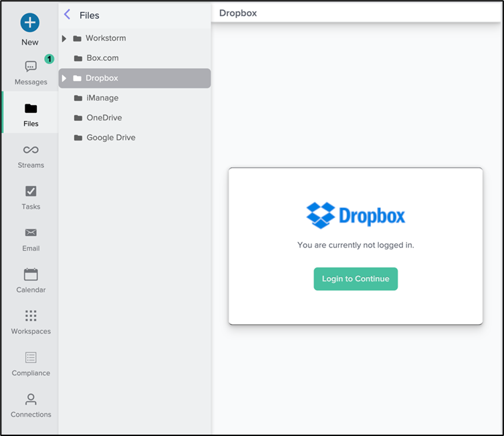Select OneDrive in the files list
Image resolution: width=504 pixels, height=436 pixels.
(x=104, y=118)
